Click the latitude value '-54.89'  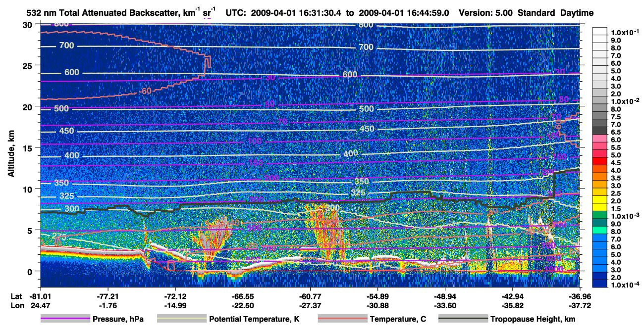click(377, 296)
